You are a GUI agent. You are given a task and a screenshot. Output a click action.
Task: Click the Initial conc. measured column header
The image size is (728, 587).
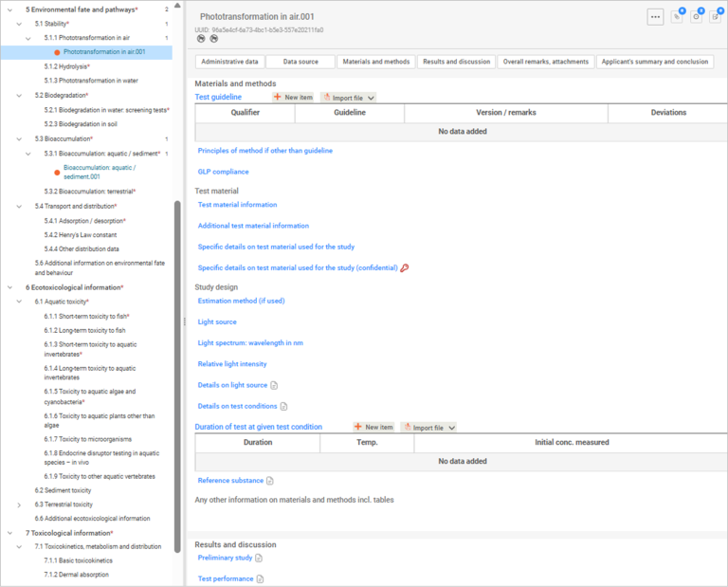point(572,443)
